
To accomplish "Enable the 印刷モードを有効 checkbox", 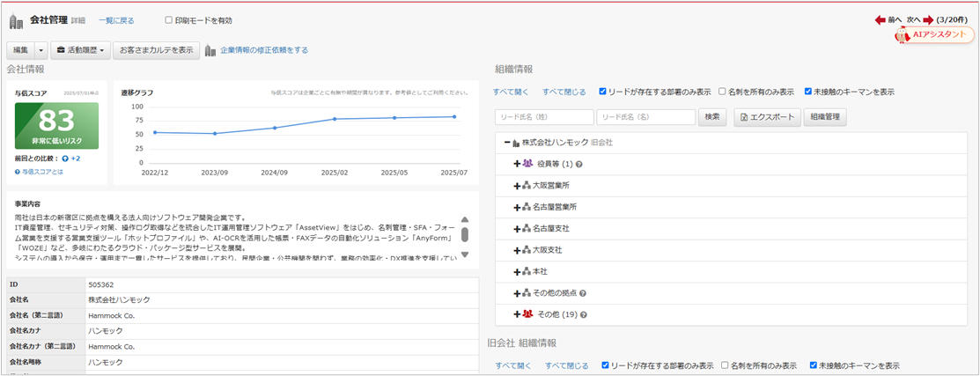I will (169, 20).
